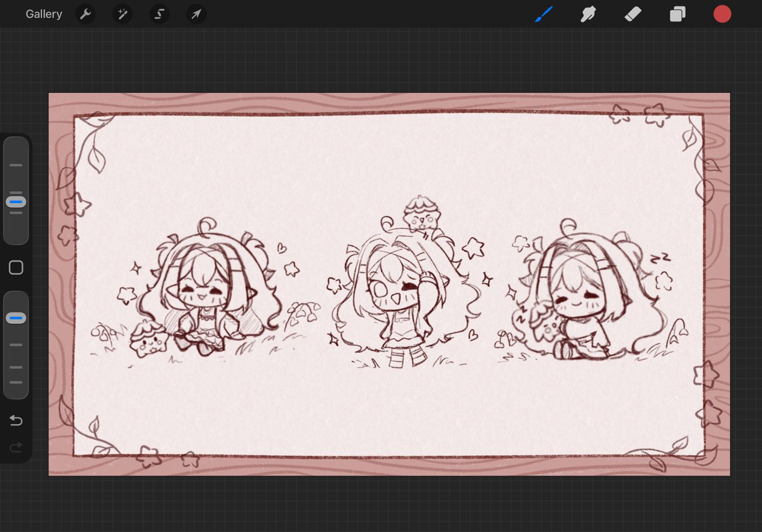762x532 pixels.
Task: Select the Eraser tool
Action: 633,14
